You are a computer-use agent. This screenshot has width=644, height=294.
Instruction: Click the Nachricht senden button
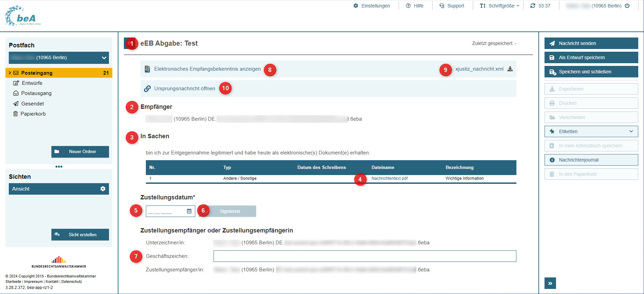click(591, 43)
